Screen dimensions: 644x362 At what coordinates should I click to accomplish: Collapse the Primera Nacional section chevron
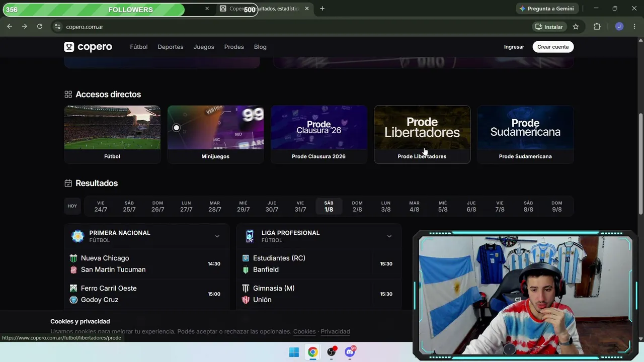(x=217, y=236)
